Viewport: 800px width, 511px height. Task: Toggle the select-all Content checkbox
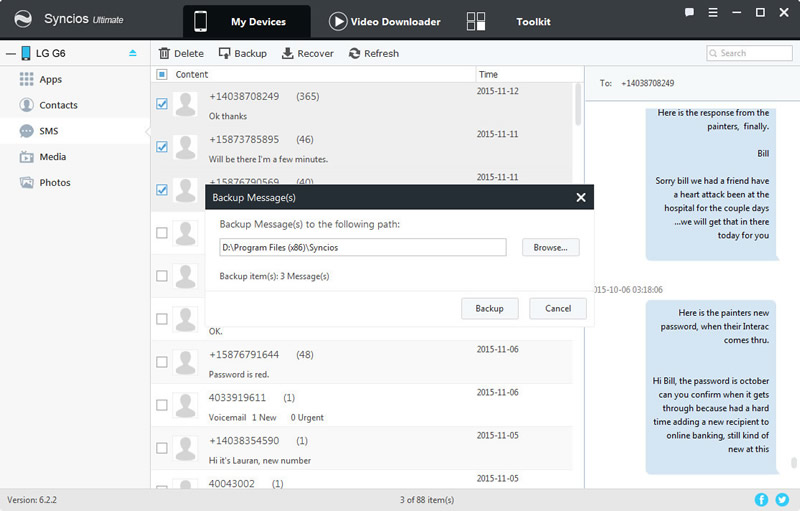(x=162, y=74)
